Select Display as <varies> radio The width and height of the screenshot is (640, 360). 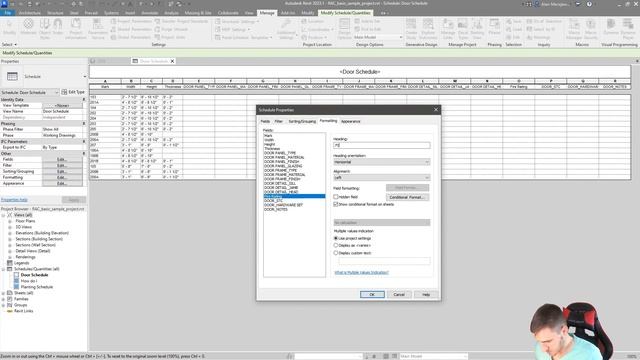tap(336, 245)
